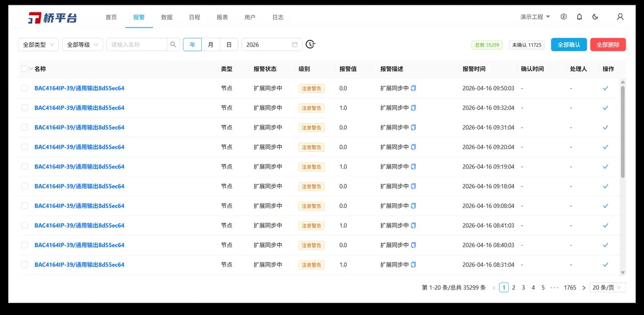Image resolution: width=644 pixels, height=315 pixels.
Task: Switch to the 日程 schedule tab
Action: coord(195,17)
